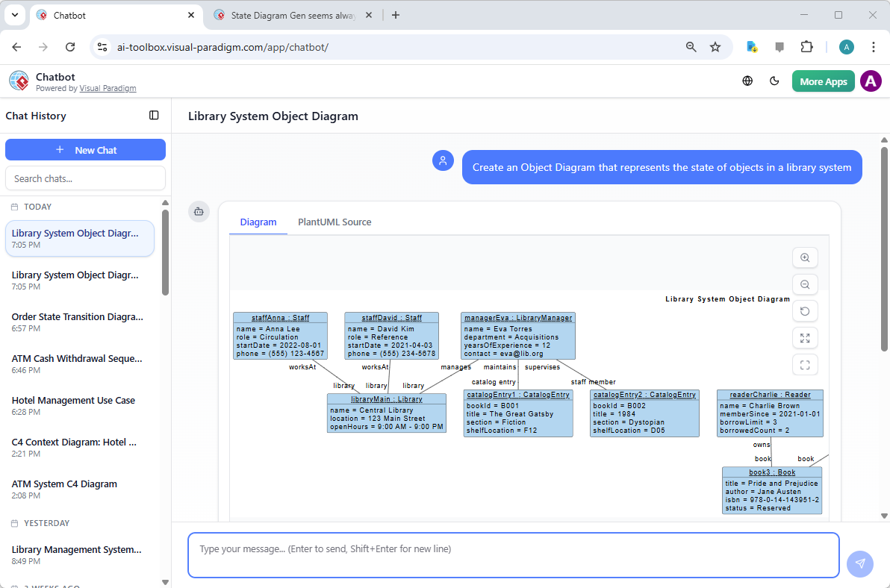Click the More Apps button
This screenshot has width=890, height=588.
pos(823,81)
